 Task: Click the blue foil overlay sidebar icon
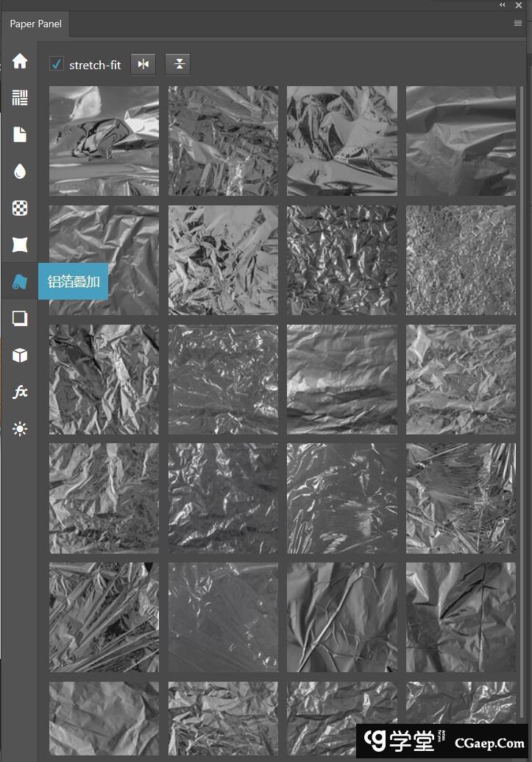coord(20,282)
